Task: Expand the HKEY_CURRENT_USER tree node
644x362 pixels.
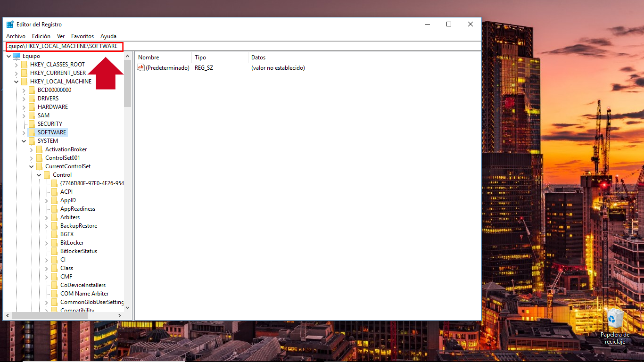Action: (x=17, y=73)
